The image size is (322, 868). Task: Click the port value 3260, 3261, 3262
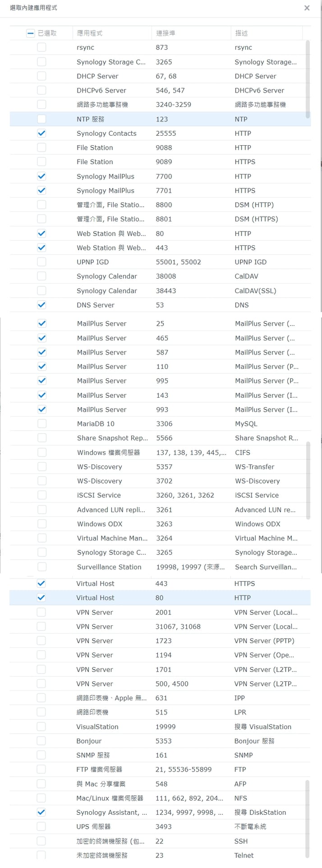coord(185,495)
